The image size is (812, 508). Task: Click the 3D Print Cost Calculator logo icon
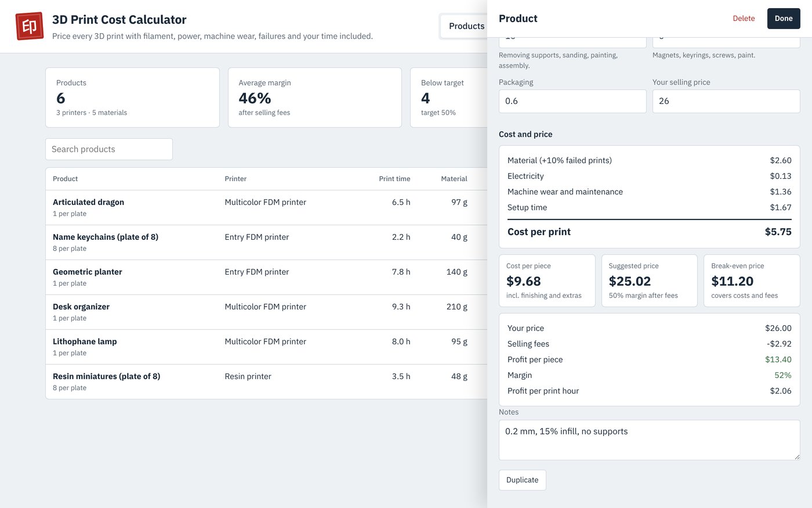click(29, 26)
